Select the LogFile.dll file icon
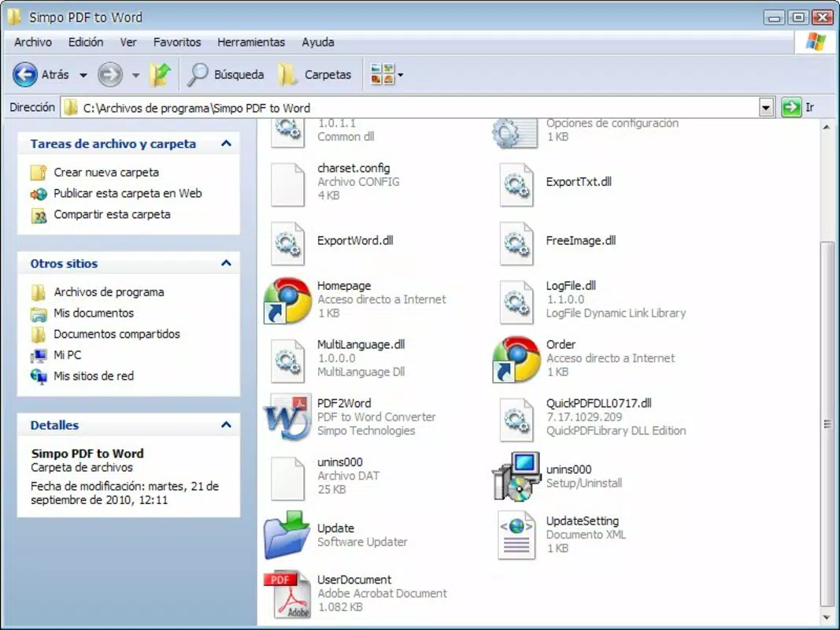 (516, 302)
